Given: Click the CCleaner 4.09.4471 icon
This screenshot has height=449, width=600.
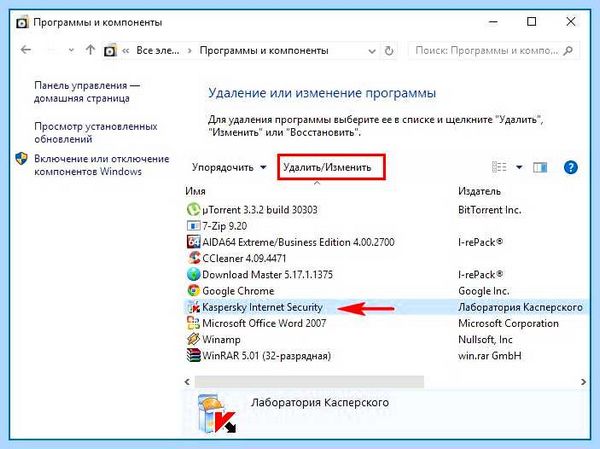Looking at the screenshot, I should (x=193, y=258).
